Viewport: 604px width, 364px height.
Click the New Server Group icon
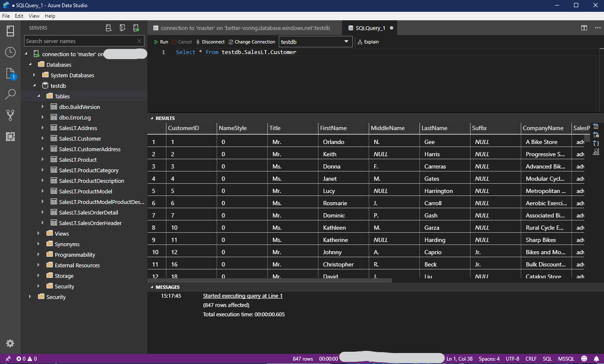click(122, 27)
